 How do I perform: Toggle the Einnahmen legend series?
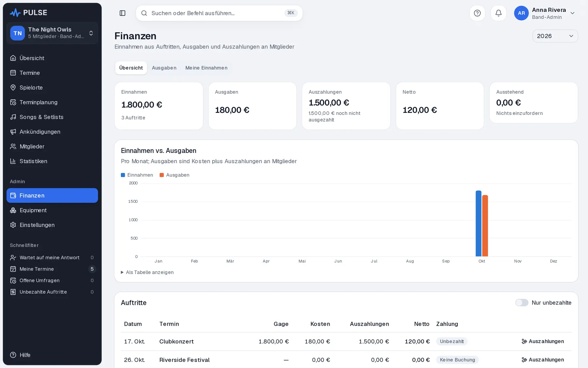[137, 175]
